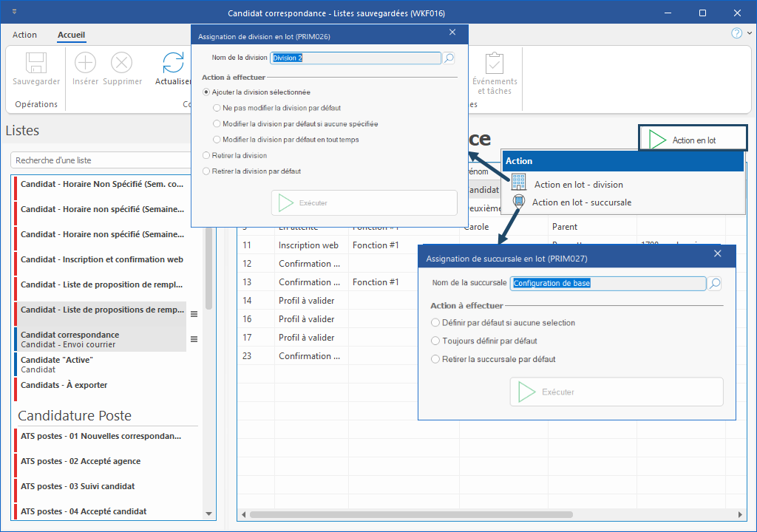Click the Insérer plus icon
This screenshot has height=532, width=757.
coord(86,64)
